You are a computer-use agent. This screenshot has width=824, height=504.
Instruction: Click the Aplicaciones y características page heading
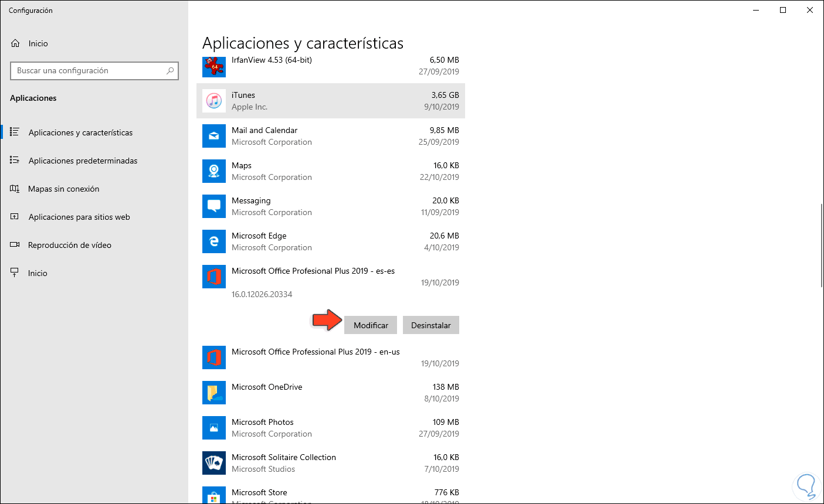(x=303, y=43)
